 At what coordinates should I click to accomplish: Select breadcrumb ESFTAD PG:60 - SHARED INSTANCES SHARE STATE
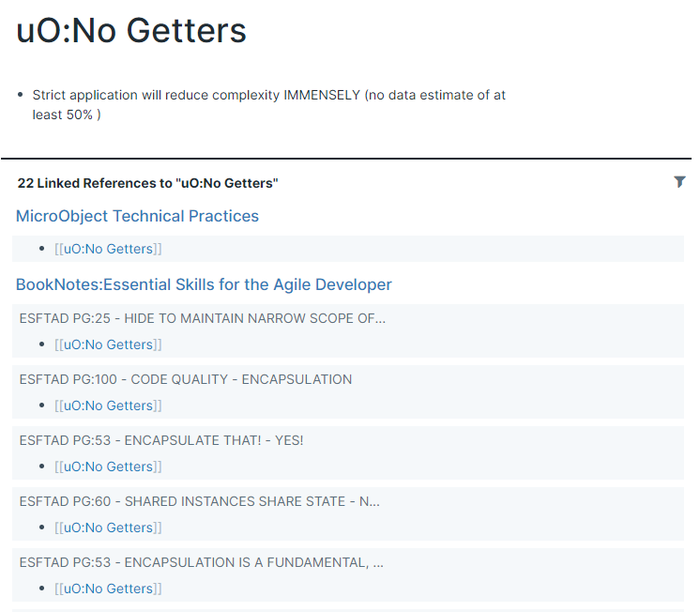[x=200, y=501]
